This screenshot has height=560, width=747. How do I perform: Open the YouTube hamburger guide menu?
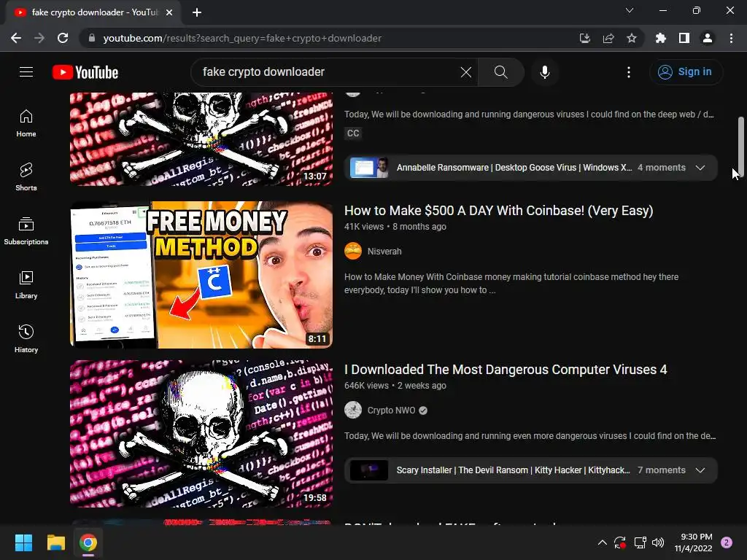(x=26, y=72)
